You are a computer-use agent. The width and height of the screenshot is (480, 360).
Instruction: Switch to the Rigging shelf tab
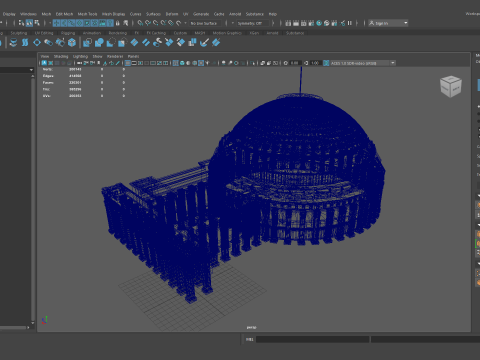(68, 33)
